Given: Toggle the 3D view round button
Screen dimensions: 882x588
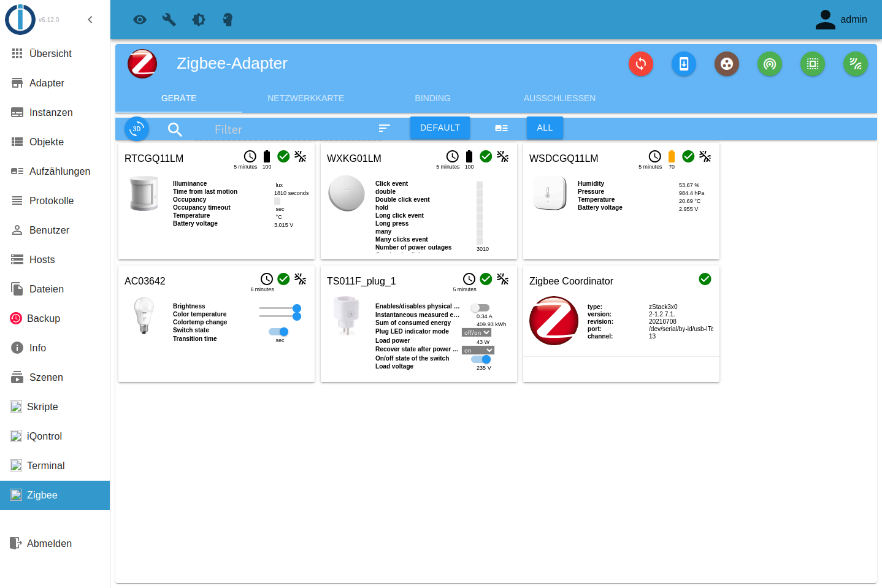Looking at the screenshot, I should click(137, 129).
